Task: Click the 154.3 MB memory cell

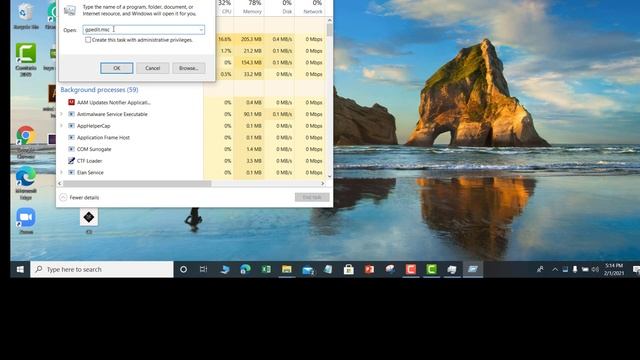Action: 251,62
